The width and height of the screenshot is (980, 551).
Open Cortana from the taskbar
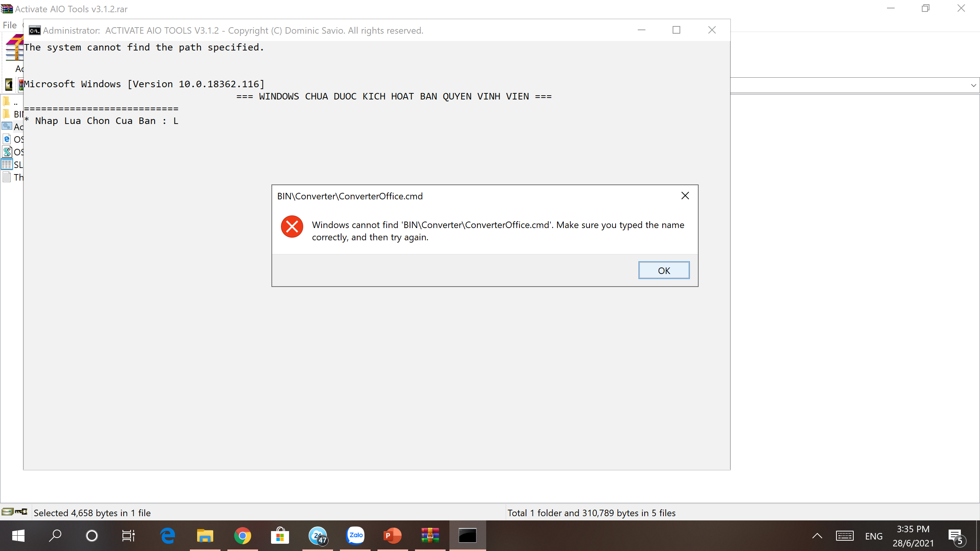coord(92,536)
